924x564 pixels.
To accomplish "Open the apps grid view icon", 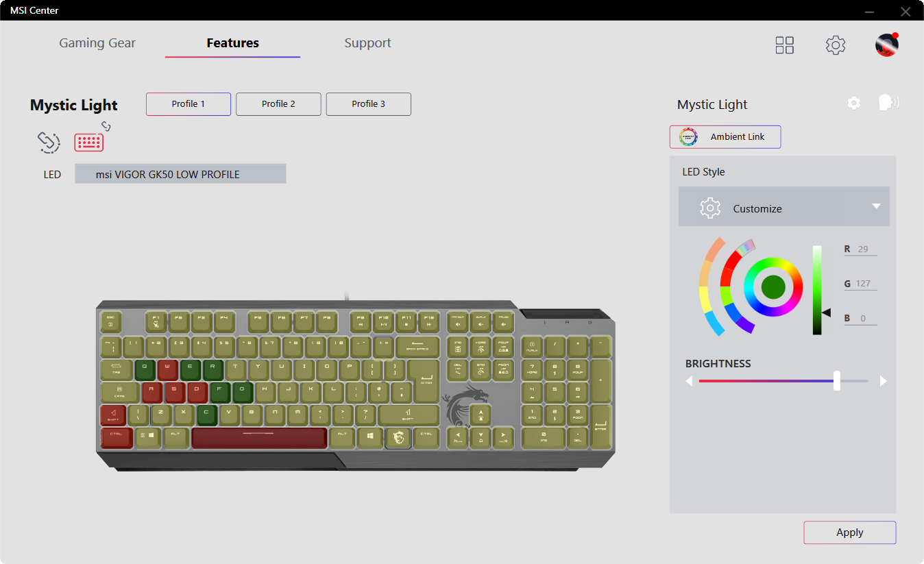I will pos(784,45).
